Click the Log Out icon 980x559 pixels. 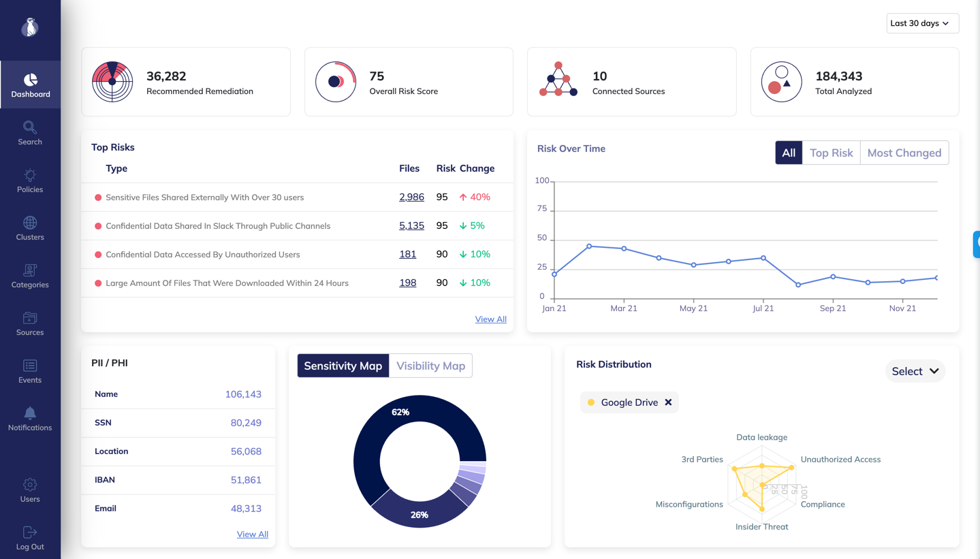coord(30,532)
